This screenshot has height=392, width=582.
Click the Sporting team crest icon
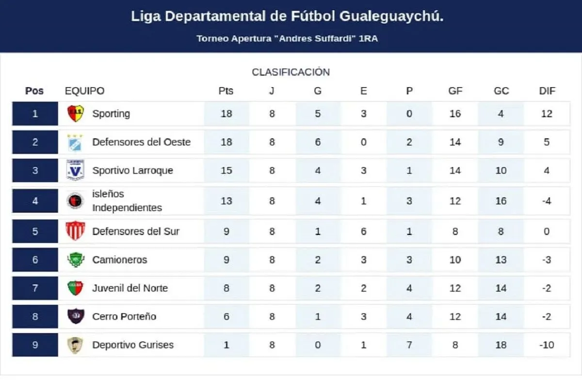pyautogui.click(x=75, y=114)
